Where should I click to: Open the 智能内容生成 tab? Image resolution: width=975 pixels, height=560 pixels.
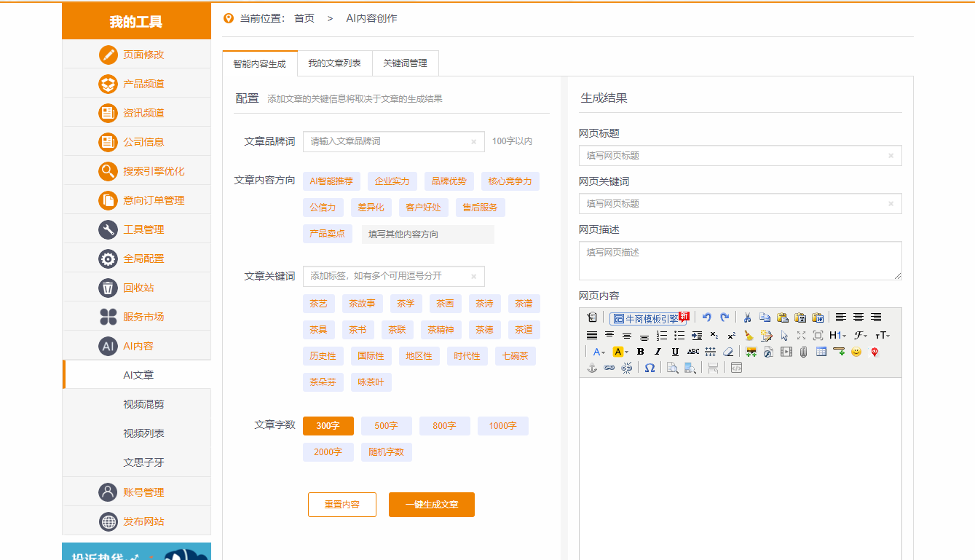(260, 63)
